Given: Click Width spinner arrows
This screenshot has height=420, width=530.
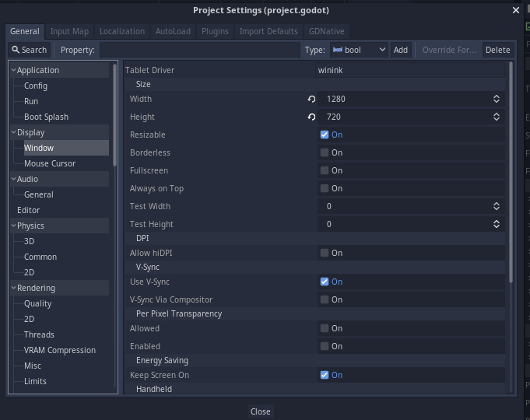Looking at the screenshot, I should tap(497, 100).
